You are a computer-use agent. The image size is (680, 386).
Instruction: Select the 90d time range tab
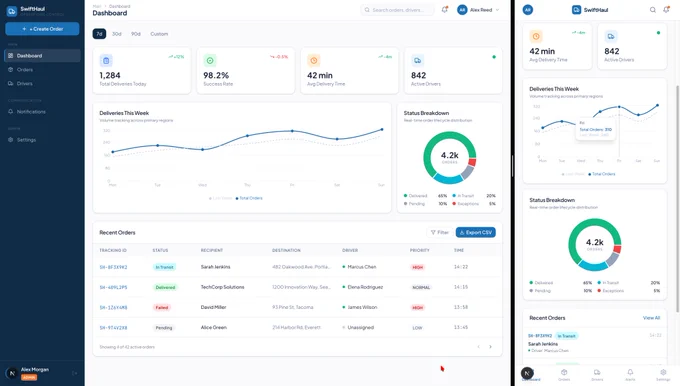tap(136, 34)
